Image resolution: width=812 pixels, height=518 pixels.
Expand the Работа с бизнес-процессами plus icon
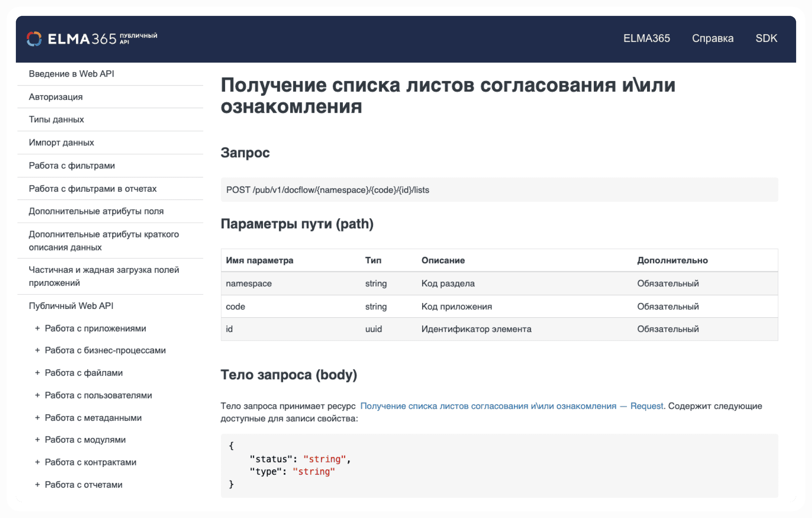pyautogui.click(x=37, y=350)
